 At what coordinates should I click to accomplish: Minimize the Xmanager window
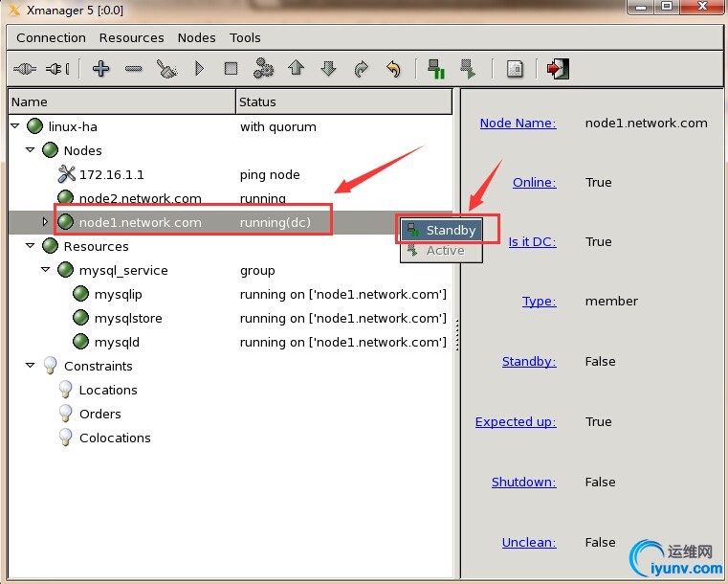[x=641, y=7]
